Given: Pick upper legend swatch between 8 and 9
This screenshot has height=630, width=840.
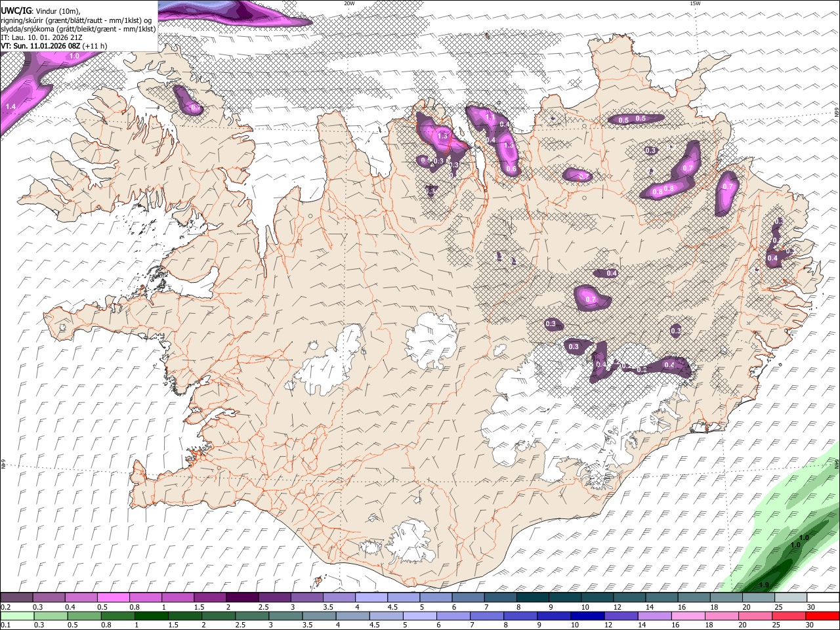Looking at the screenshot, I should click(x=532, y=598).
